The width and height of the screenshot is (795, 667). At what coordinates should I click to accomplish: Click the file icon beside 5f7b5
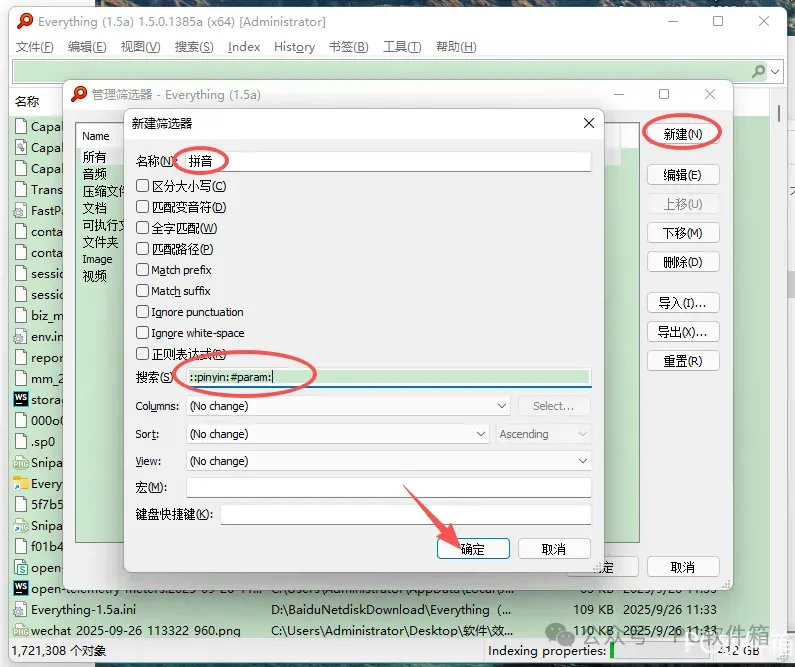click(20, 504)
